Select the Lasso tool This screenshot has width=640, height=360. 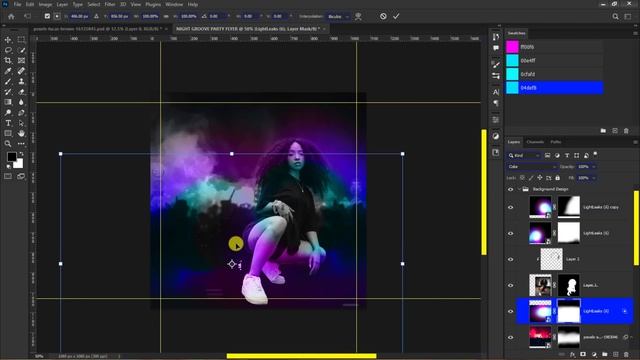coord(8,50)
